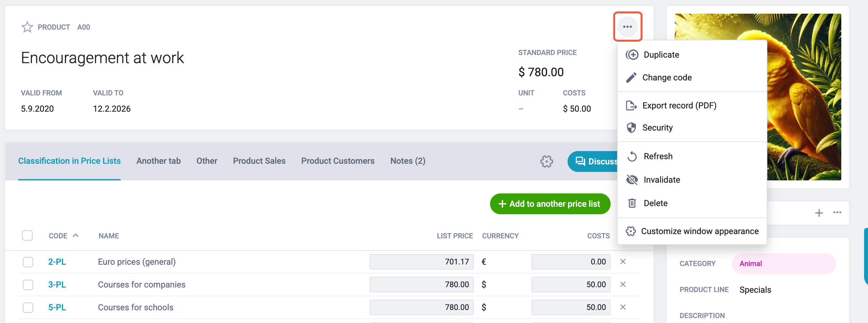
Task: Click the plus icon in side panel
Action: point(819,213)
